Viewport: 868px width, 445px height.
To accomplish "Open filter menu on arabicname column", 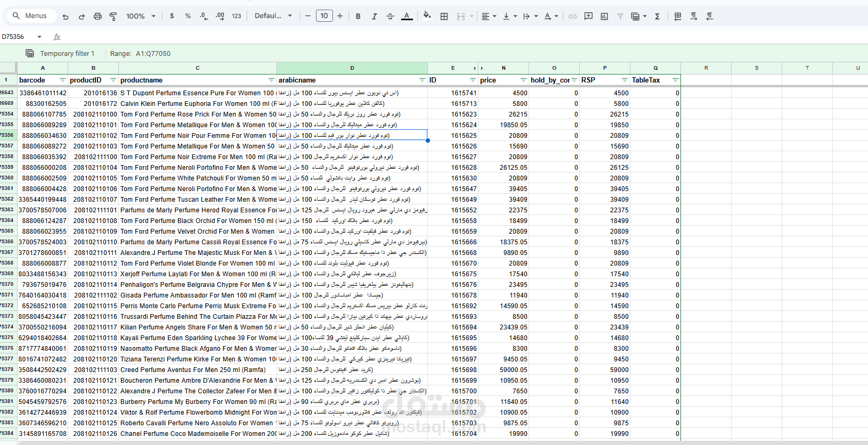I will click(422, 80).
